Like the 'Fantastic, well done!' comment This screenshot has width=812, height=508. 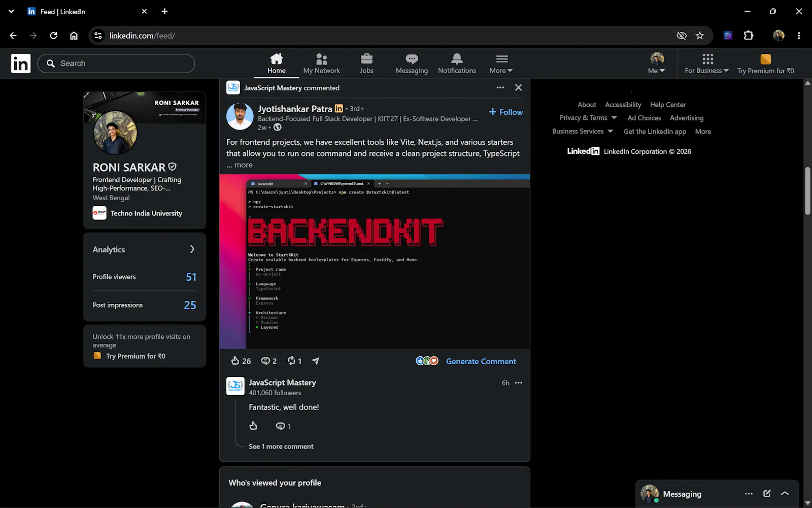click(x=253, y=426)
